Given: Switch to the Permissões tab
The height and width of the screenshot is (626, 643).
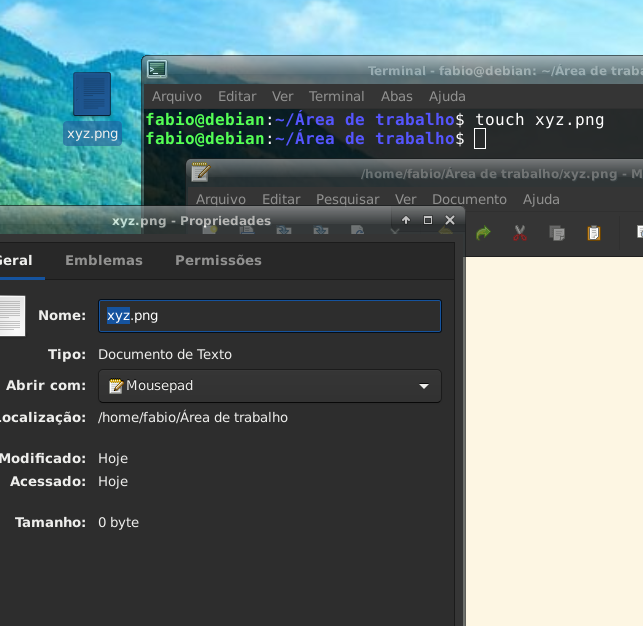Looking at the screenshot, I should pyautogui.click(x=218, y=260).
